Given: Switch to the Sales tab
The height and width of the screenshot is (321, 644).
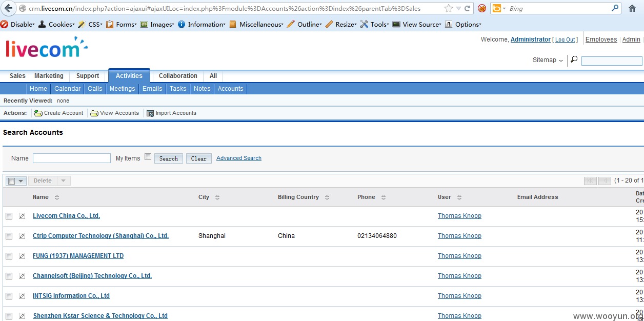Looking at the screenshot, I should tap(17, 76).
